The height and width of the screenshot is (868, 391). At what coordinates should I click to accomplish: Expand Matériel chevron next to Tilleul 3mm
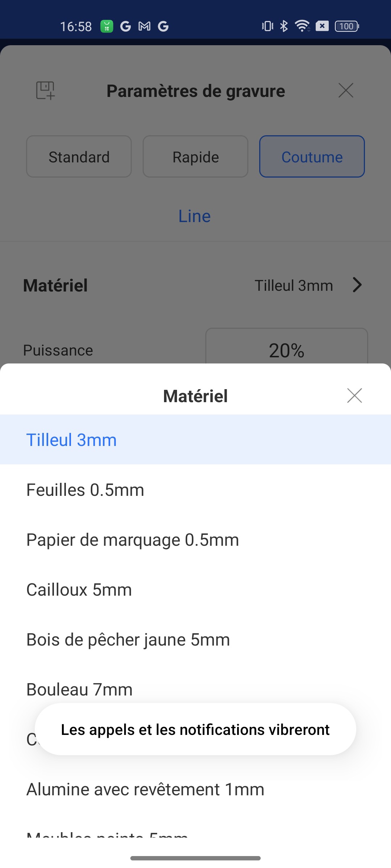point(357,285)
